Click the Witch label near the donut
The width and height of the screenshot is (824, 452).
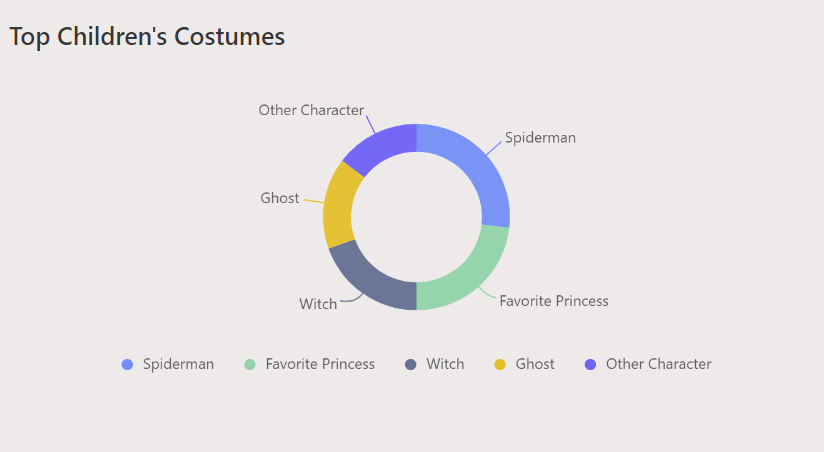pos(318,304)
